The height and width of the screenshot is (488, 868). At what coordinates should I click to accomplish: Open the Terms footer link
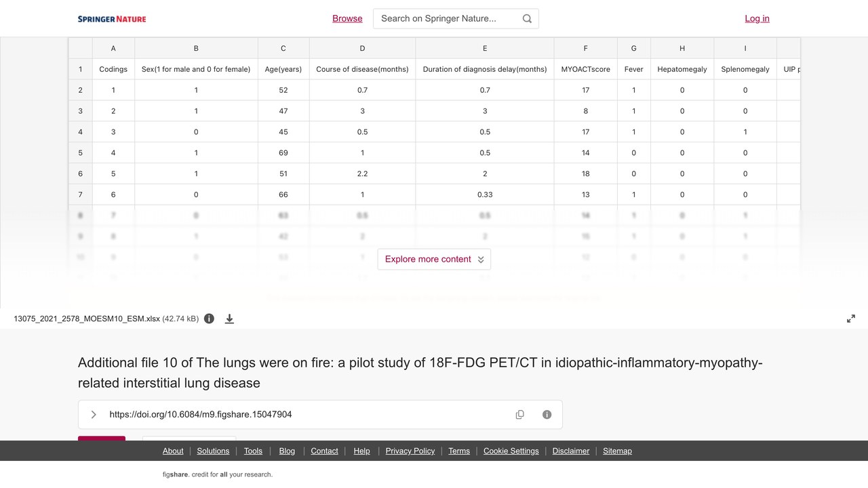click(459, 451)
